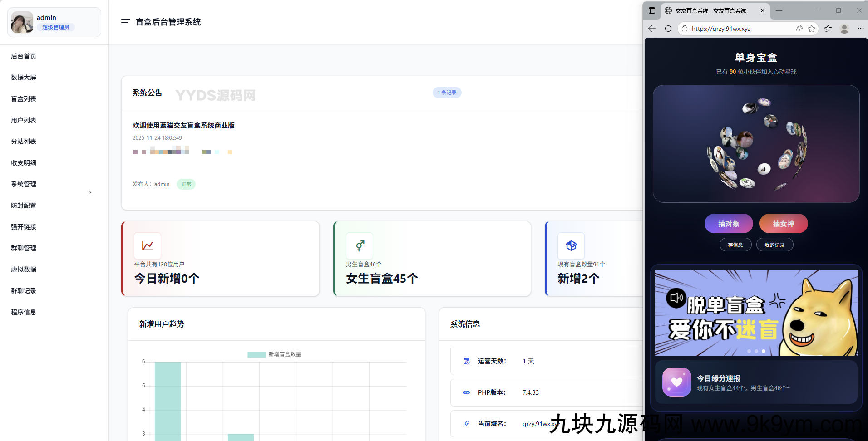Toggle the hamburger sidebar collapse icon
This screenshot has height=441, width=868.
pyautogui.click(x=126, y=22)
